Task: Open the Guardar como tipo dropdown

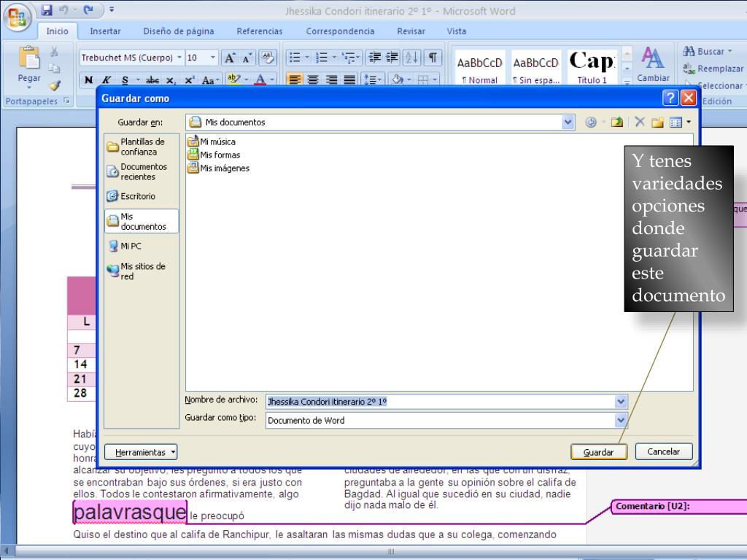Action: click(621, 420)
